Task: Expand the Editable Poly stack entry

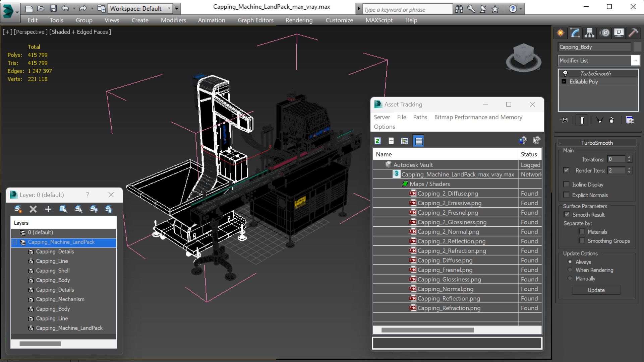Action: [564, 81]
